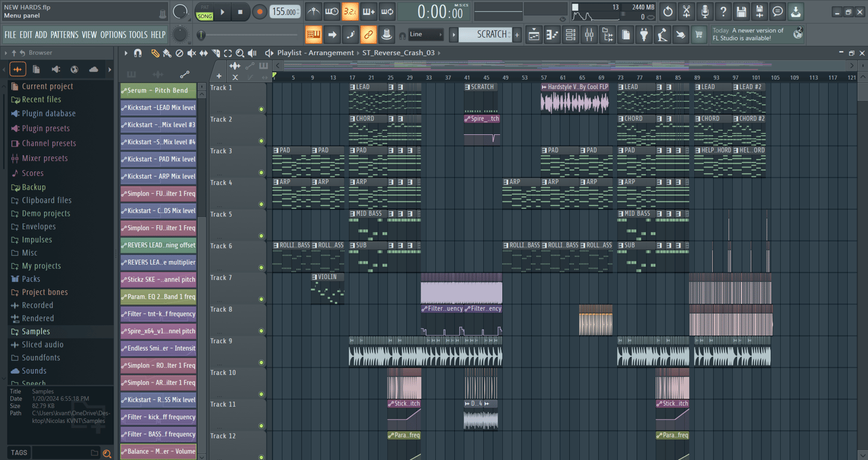Click the plus button beside pattern selector
The width and height of the screenshot is (868, 460).
pos(517,35)
